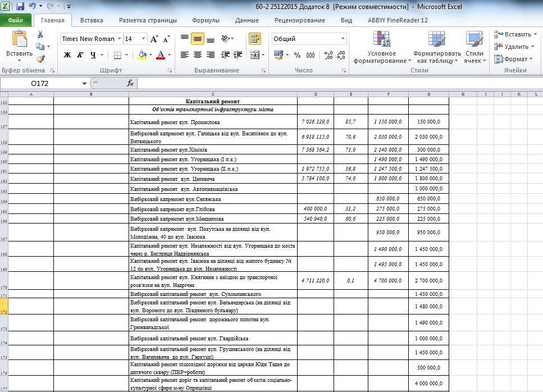Increase the decimal places
This screenshot has height=392, width=543.
[328, 55]
